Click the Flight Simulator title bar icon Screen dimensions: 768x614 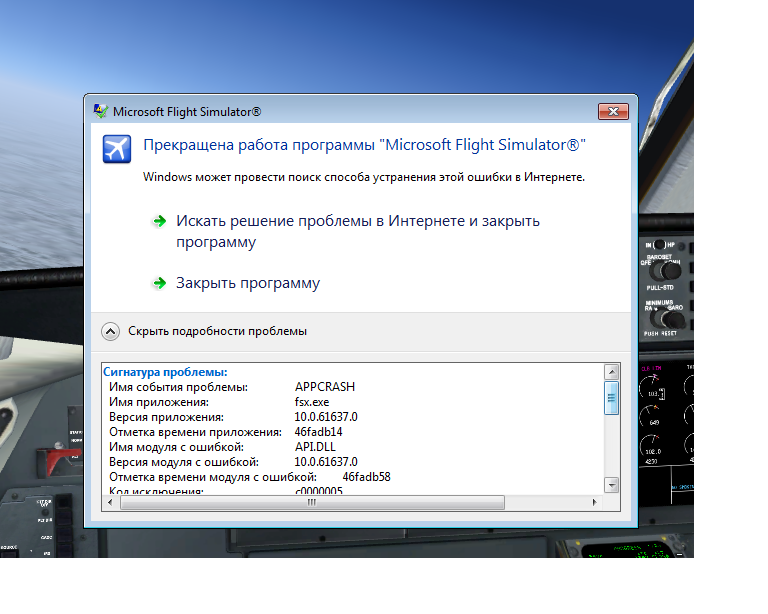[x=101, y=111]
